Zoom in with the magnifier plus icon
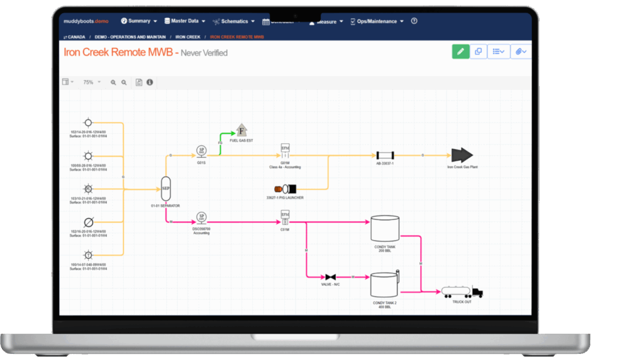The height and width of the screenshot is (362, 644). (x=113, y=82)
